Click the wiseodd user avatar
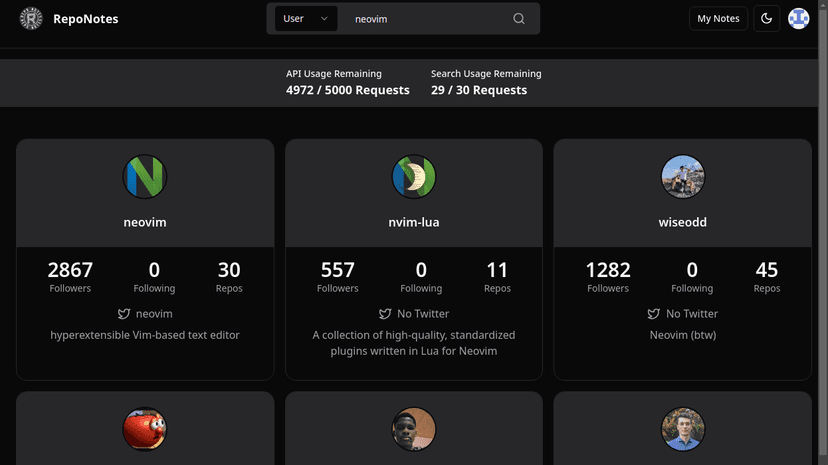 coord(682,176)
